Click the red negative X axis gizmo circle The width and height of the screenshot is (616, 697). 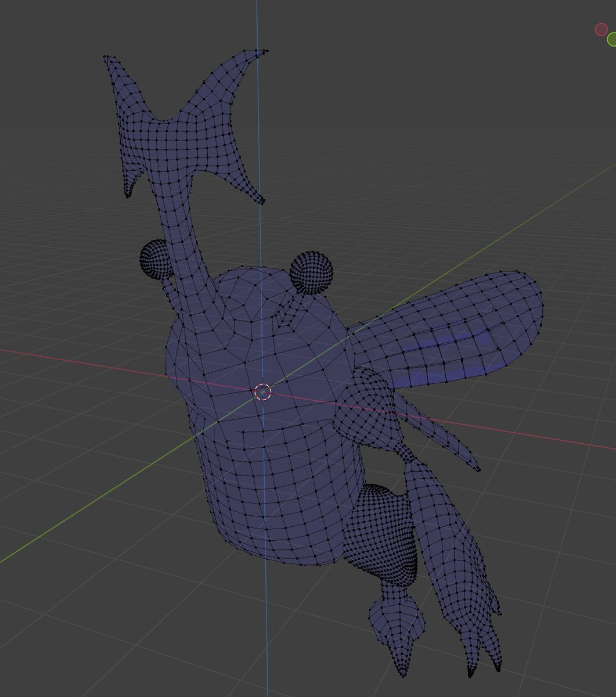[601, 30]
